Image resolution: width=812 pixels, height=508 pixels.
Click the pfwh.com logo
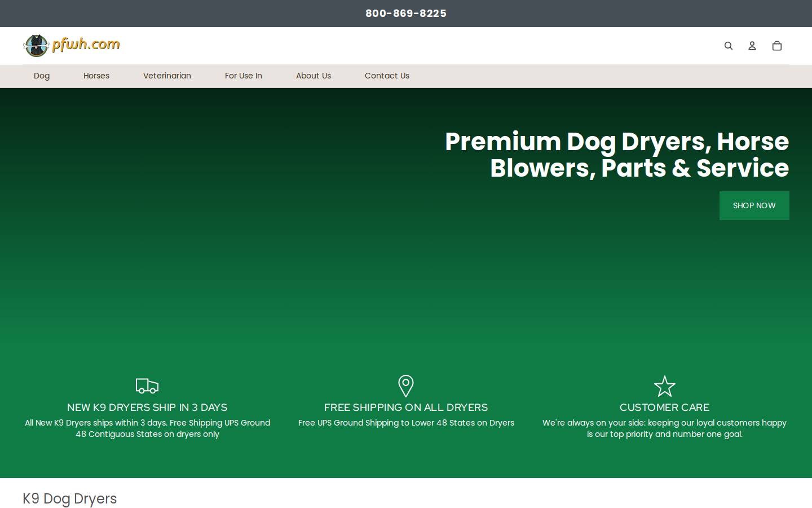pos(72,45)
